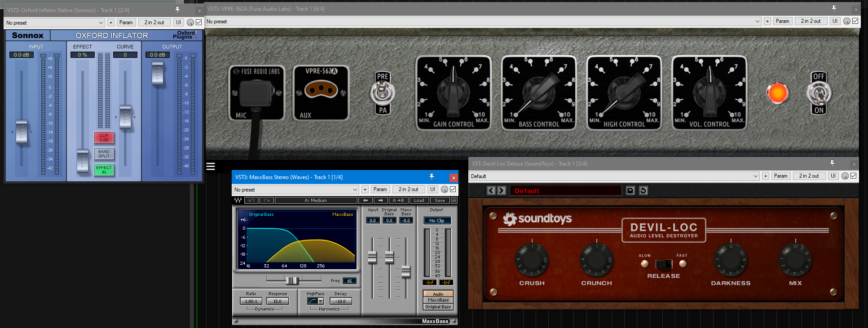Open the VPRE-562A preset dropdown
Image resolution: width=868 pixels, height=328 pixels.
point(483,21)
